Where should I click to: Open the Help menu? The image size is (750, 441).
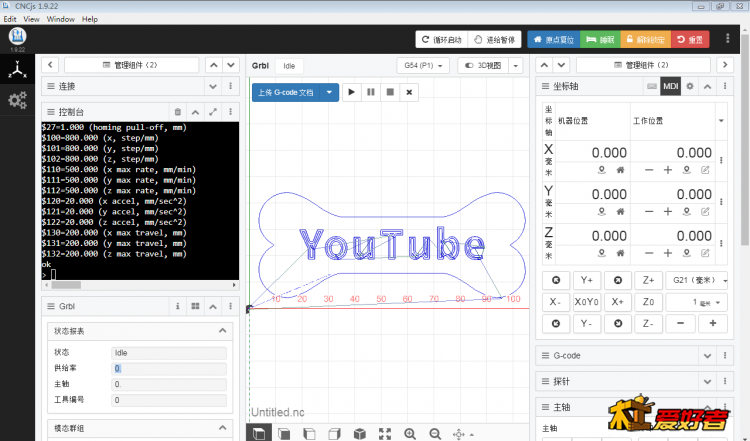point(89,19)
